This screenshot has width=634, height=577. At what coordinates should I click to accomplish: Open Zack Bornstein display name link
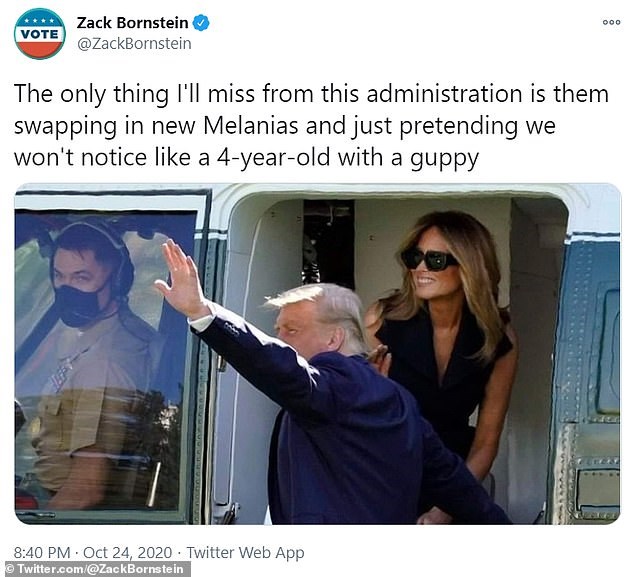(133, 23)
